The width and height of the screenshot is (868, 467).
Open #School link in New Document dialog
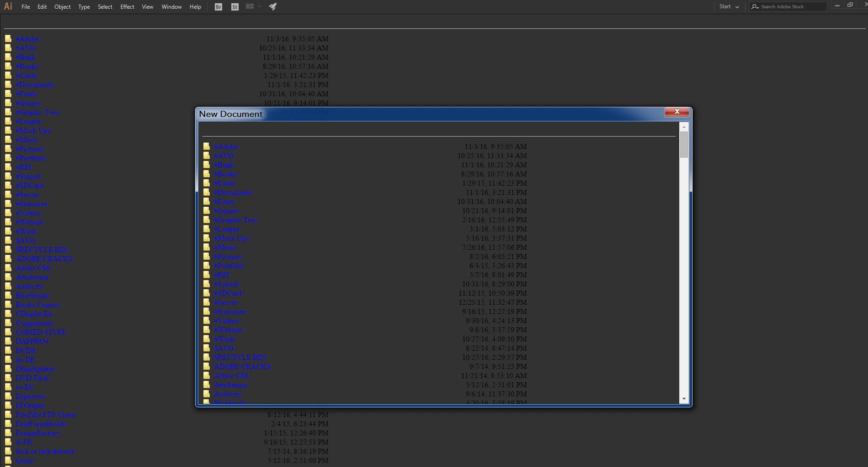pyautogui.click(x=227, y=284)
